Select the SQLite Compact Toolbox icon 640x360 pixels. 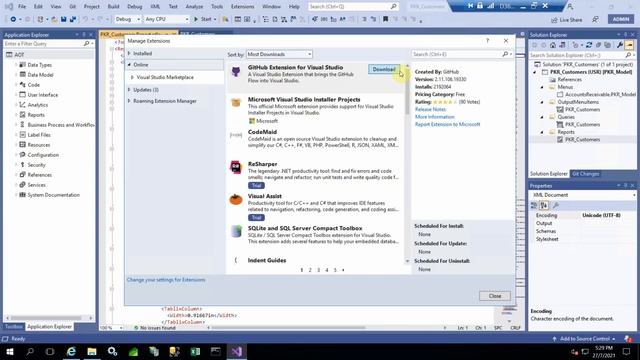tap(236, 231)
